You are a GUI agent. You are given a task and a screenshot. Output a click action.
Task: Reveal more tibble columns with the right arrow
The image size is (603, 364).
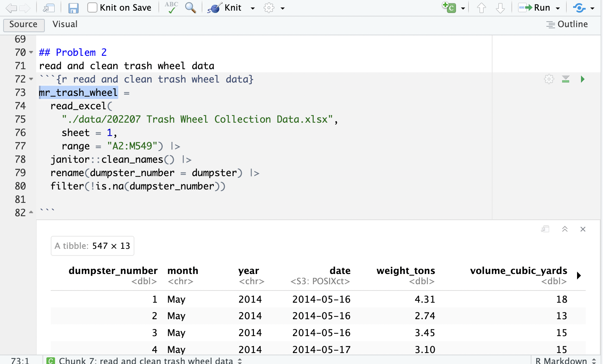coord(578,276)
